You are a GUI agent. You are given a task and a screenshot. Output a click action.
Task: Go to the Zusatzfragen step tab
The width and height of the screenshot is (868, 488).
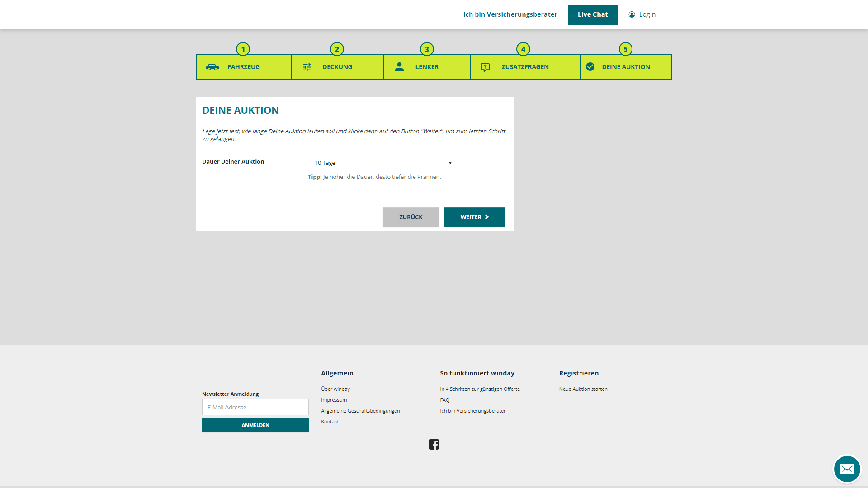525,67
